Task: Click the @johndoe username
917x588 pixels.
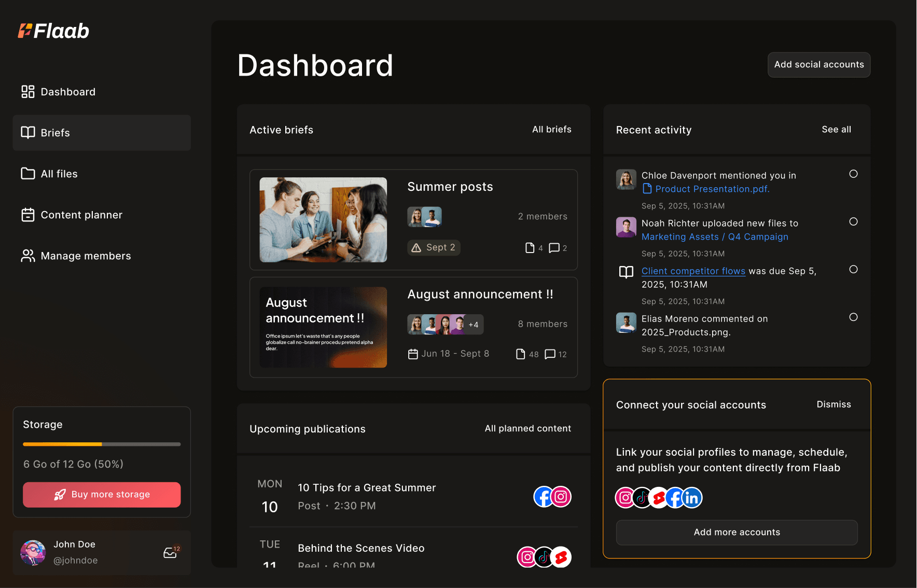Action: 76,561
